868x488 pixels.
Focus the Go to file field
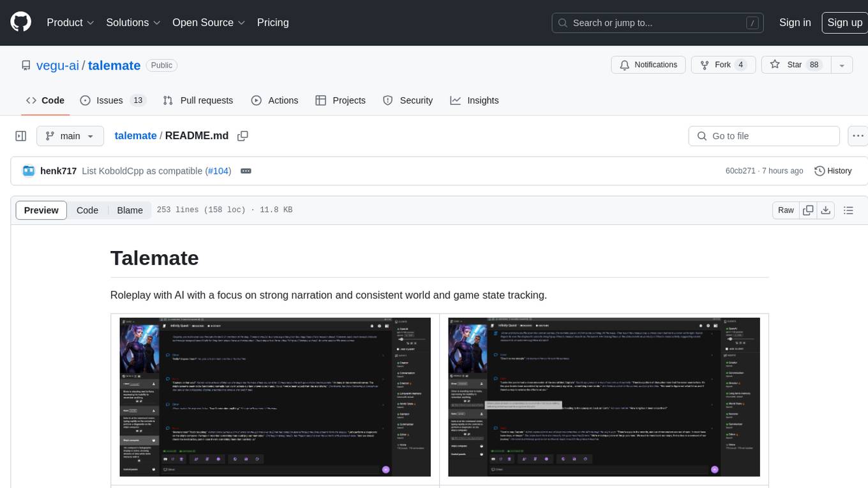764,136
